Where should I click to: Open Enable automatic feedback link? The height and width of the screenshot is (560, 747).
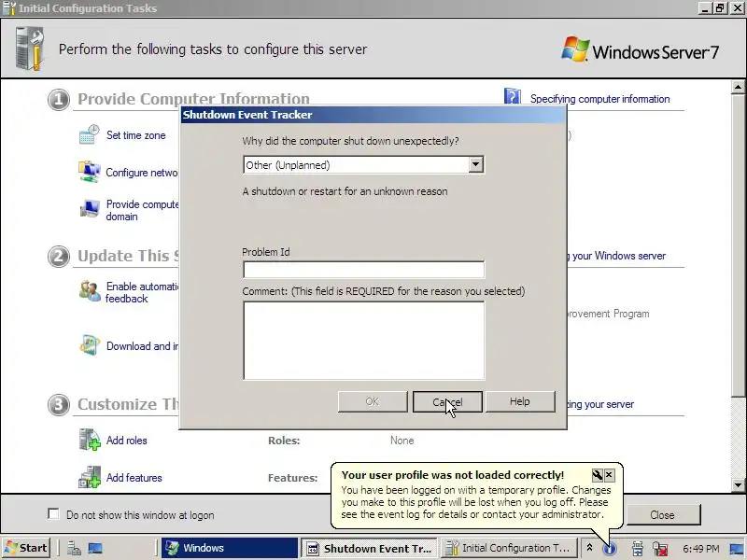click(142, 292)
